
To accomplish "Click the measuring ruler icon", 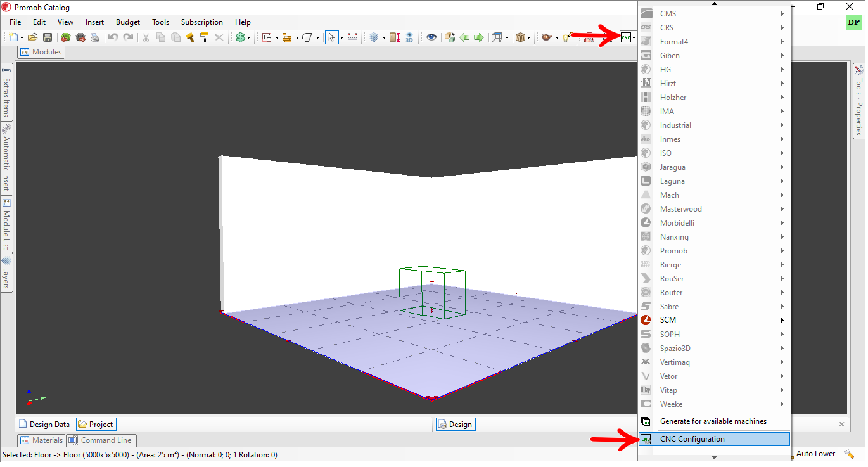I will point(353,37).
